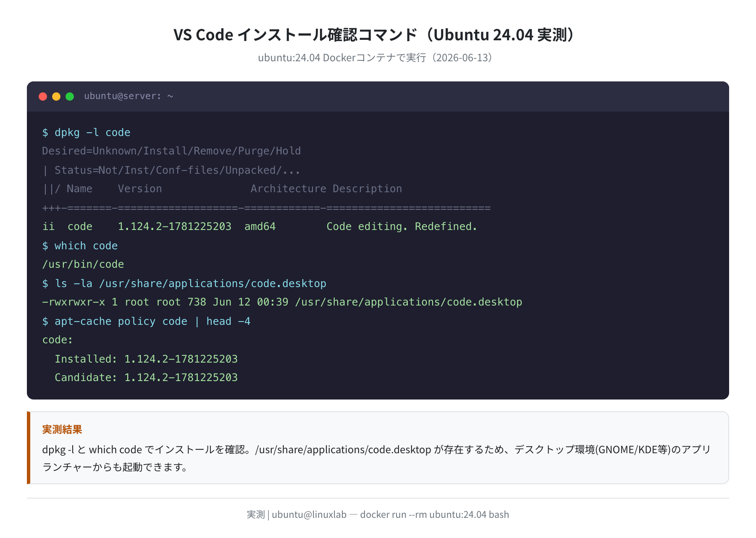Screen dimensions: 756x538
Task: Click the subtitle 'ubuntu:24.04 Dockerコンテナで実行'
Action: (342, 57)
